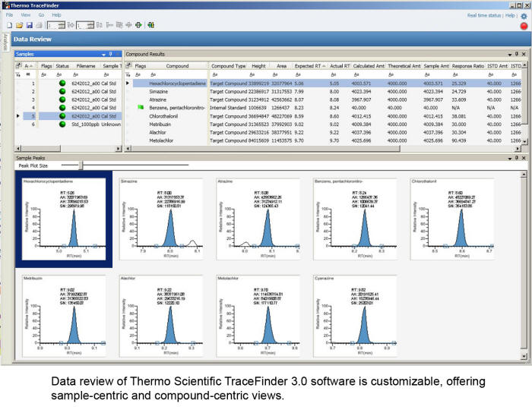This screenshot has height=413, width=532.
Task: Click green status dot for sample row 1
Action: (62, 83)
